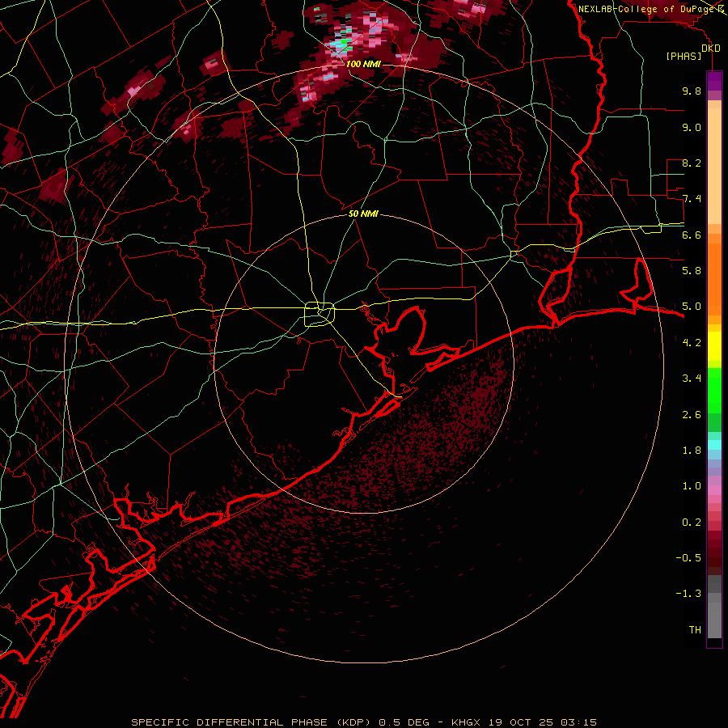The image size is (728, 728).
Task: Click the 3.4 legend value
Action: tap(692, 378)
